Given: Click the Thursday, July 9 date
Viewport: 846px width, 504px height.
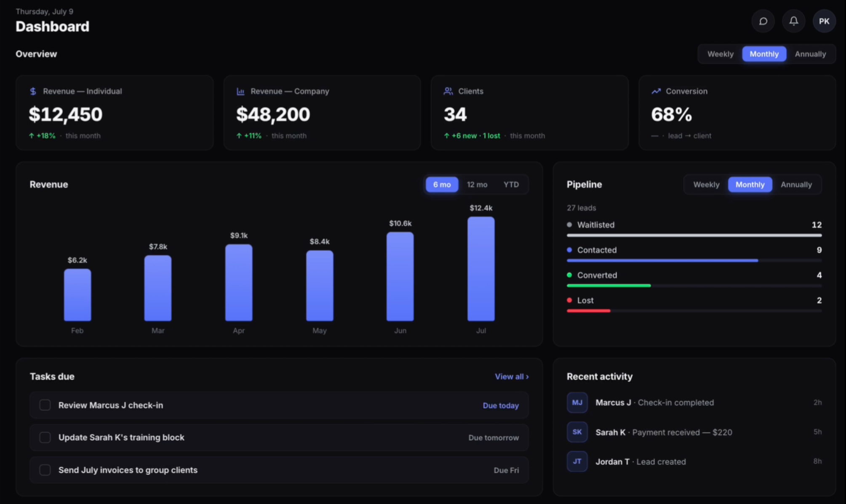Looking at the screenshot, I should [x=44, y=11].
